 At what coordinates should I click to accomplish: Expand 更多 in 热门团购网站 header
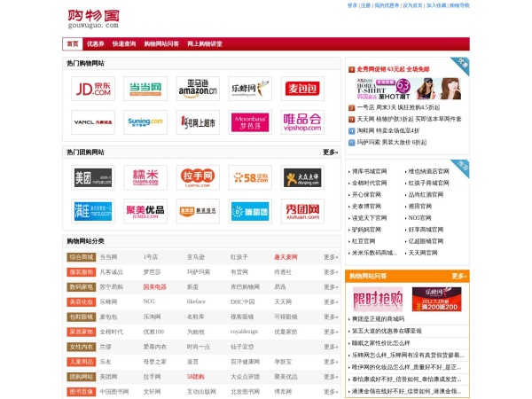click(330, 153)
